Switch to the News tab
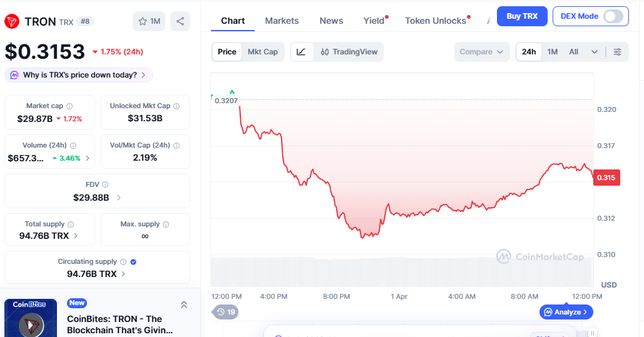 coord(332,21)
